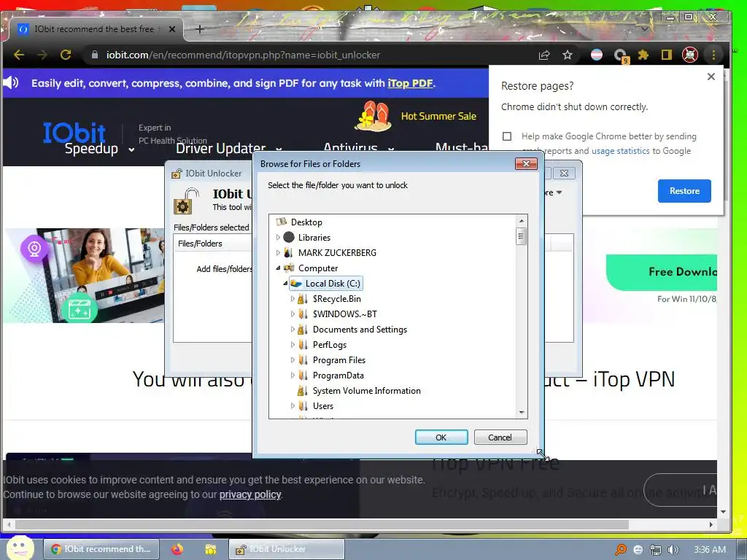
Task: Click the Chrome back arrow
Action: [18, 55]
